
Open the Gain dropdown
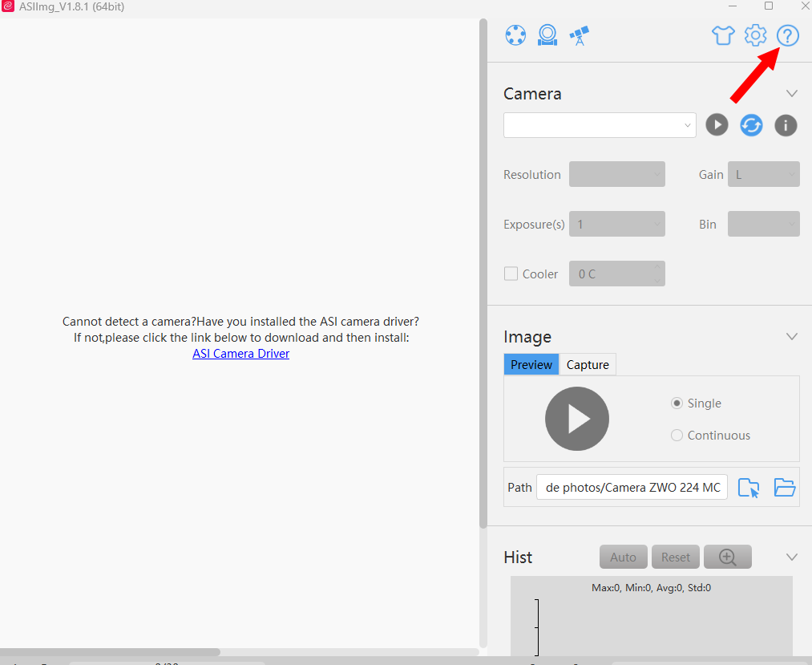pos(763,174)
